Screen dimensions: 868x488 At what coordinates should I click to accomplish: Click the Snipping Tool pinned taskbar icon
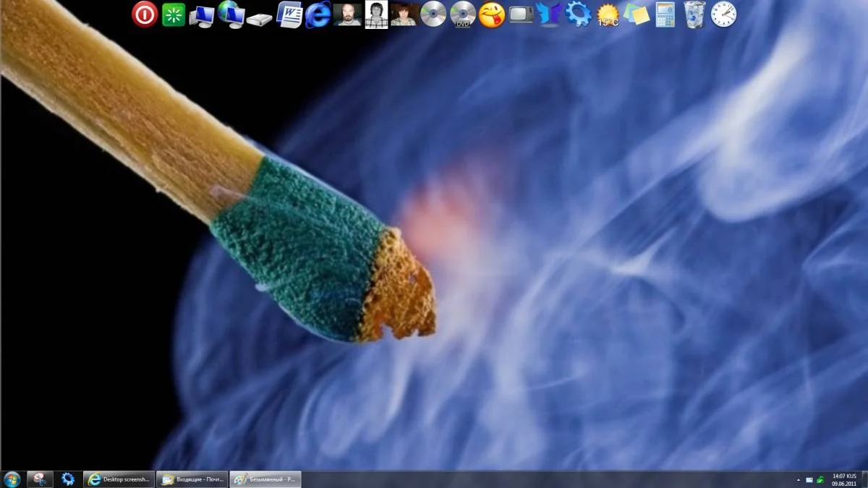tap(40, 479)
